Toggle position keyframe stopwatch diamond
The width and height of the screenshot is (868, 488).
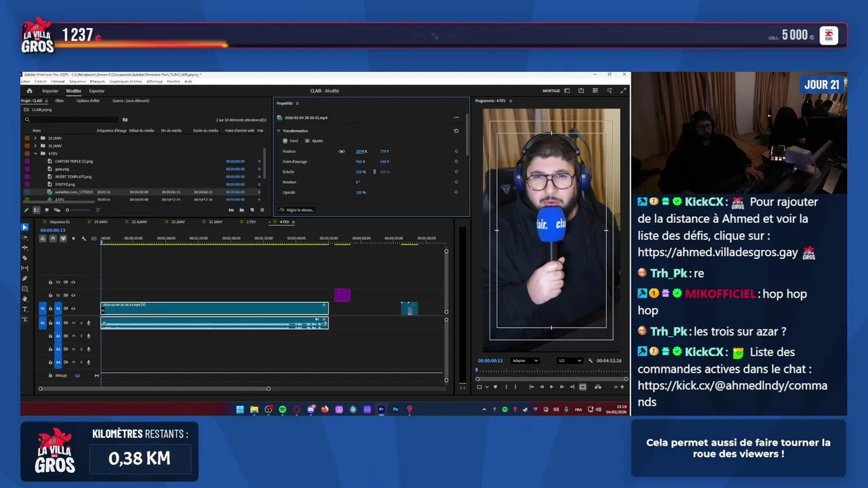(x=456, y=151)
